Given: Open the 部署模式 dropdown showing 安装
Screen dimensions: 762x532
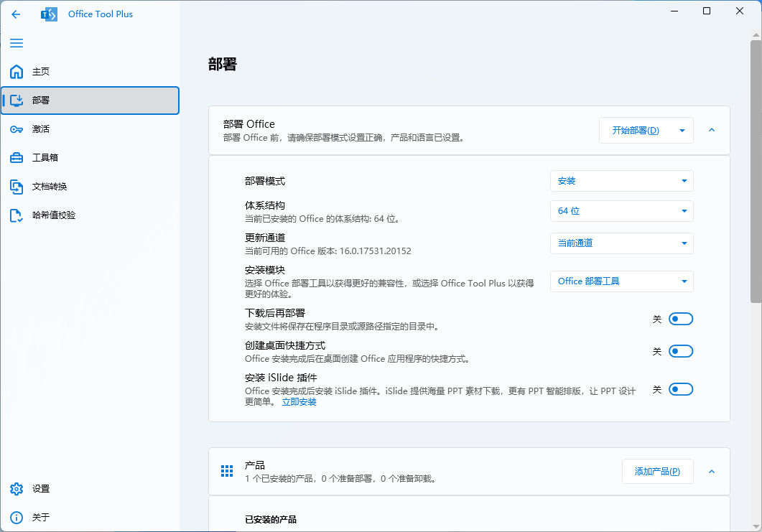Looking at the screenshot, I should pos(621,181).
